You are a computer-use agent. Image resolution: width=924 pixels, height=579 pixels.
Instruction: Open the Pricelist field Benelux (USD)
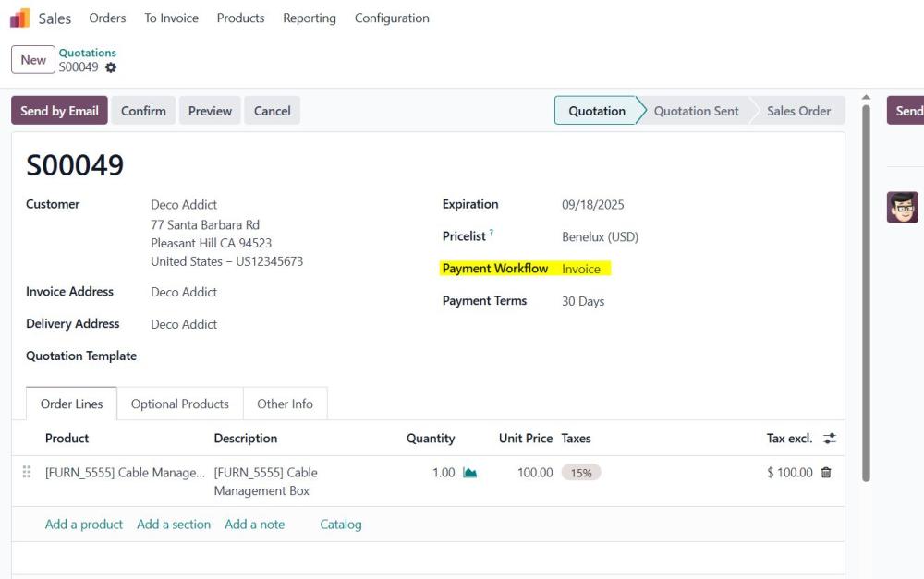tap(600, 237)
